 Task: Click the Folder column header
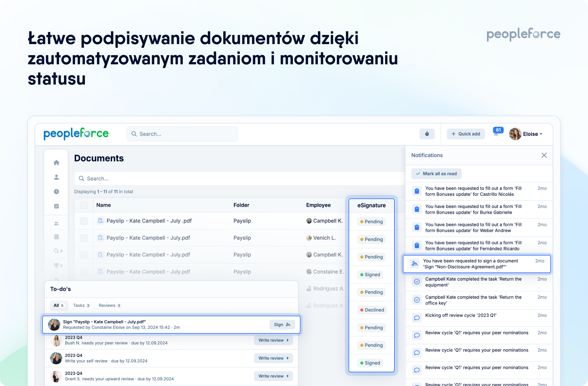point(241,205)
